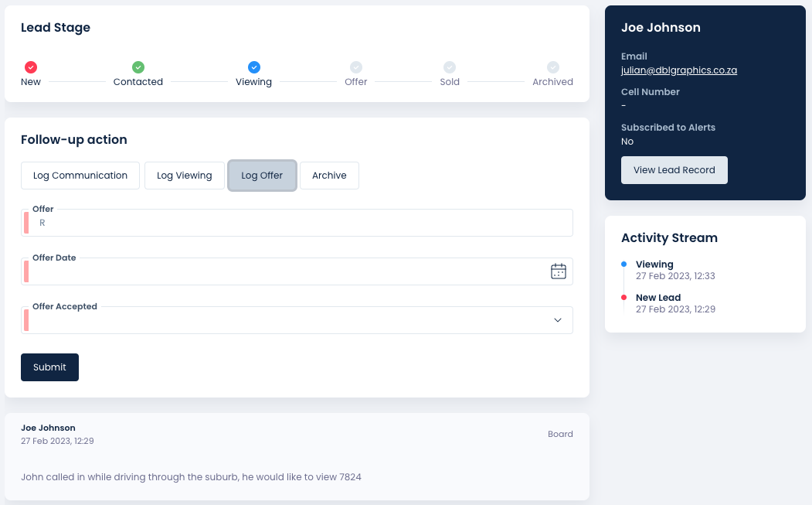Select Viewing entry in Activity Stream
Screen dimensions: 812x505
[x=654, y=264]
